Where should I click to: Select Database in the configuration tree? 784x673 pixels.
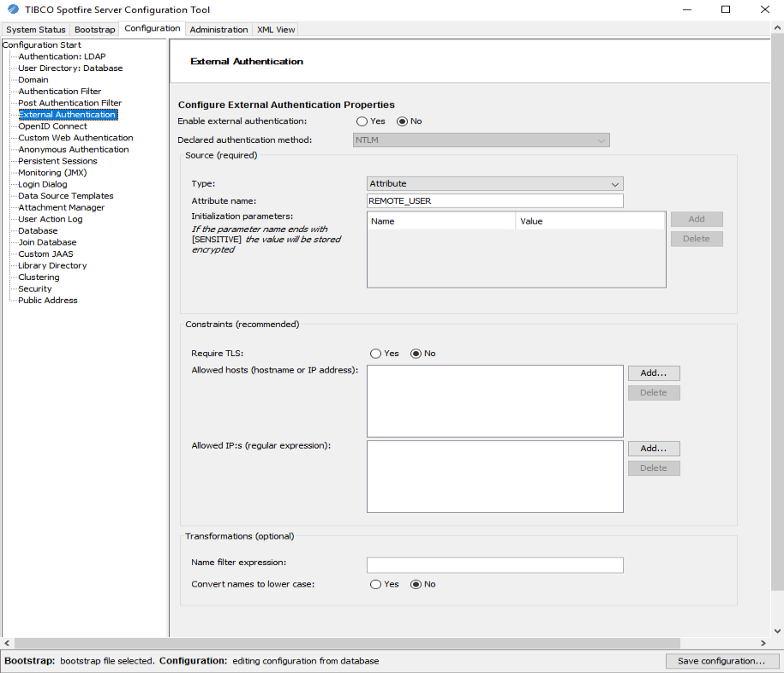(x=38, y=231)
